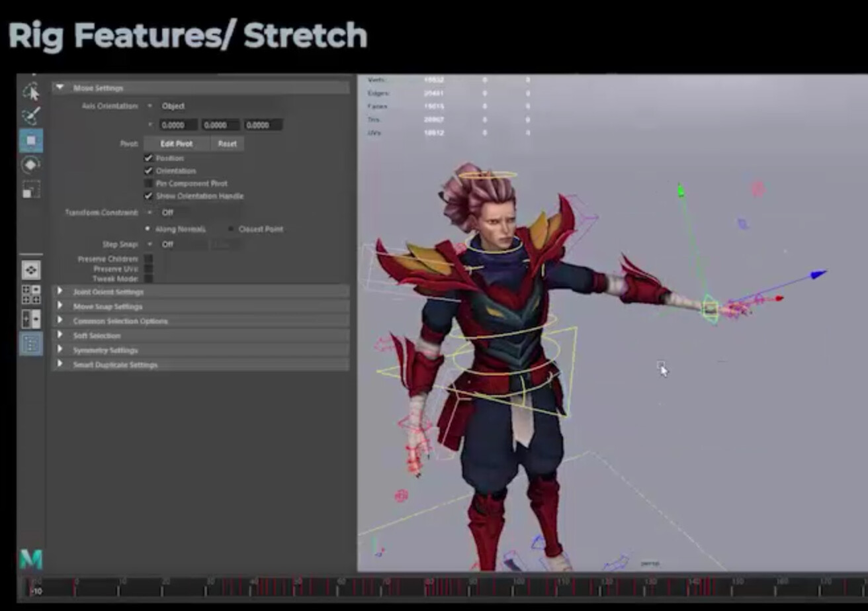Uncheck the Position checkbox

click(x=148, y=158)
